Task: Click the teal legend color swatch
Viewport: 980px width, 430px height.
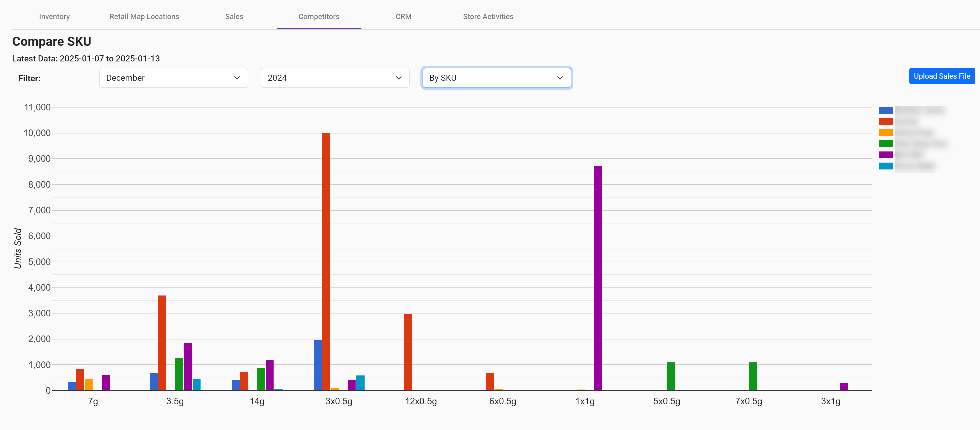Action: pos(885,166)
